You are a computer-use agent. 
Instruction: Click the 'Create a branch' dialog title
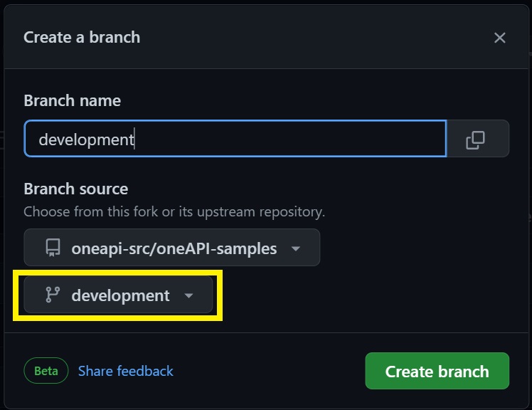82,37
